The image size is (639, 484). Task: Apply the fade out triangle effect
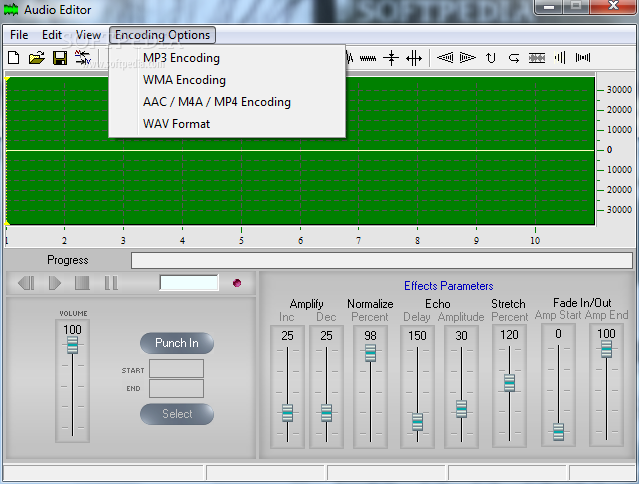tap(467, 58)
